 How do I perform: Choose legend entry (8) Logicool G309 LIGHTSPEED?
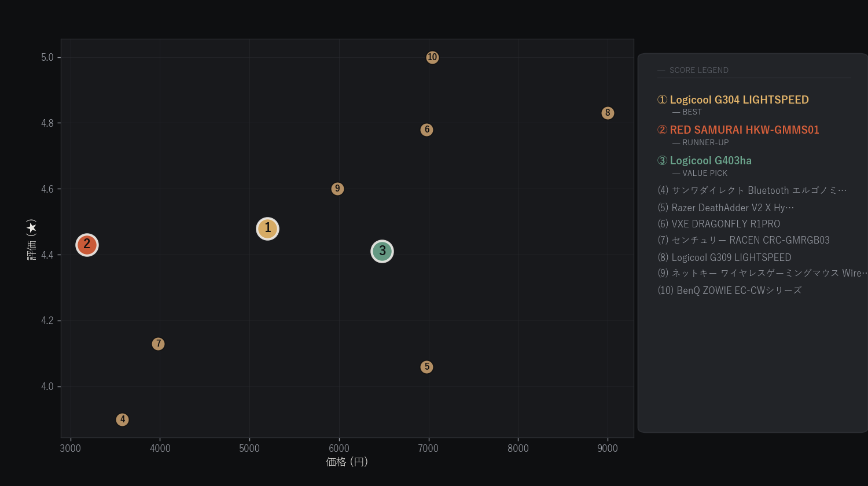[724, 257]
